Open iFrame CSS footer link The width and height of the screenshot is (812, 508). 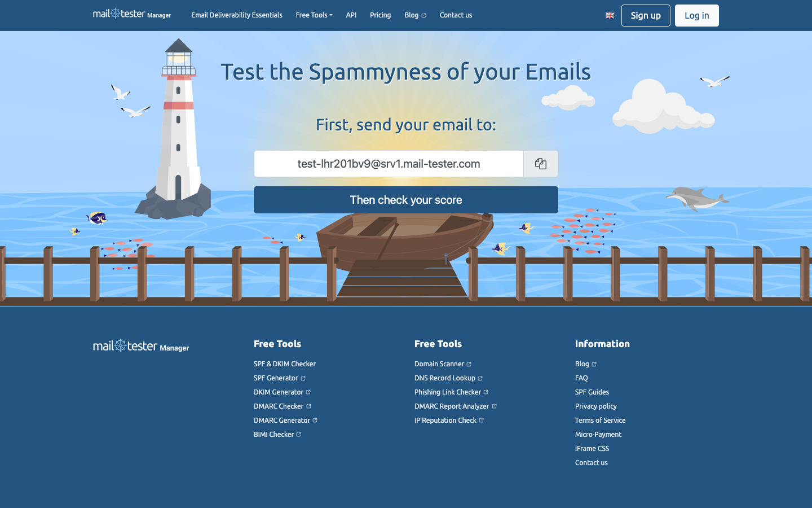point(592,449)
